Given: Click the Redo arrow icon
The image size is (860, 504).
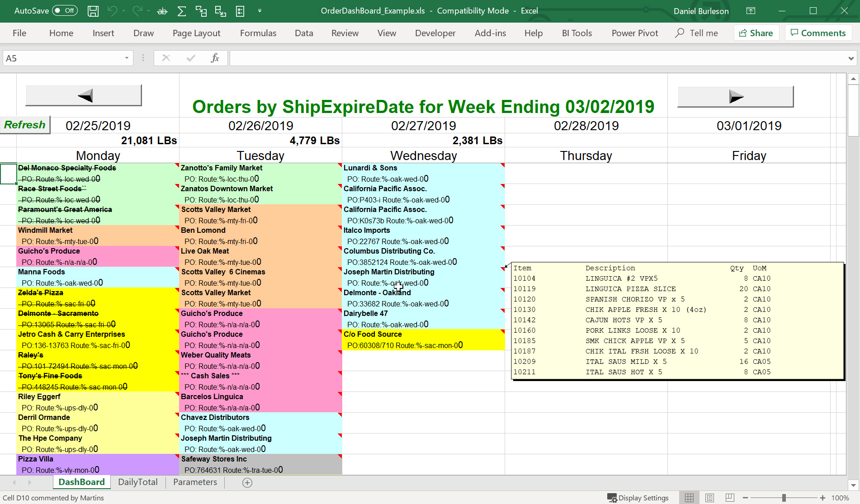Looking at the screenshot, I should tap(137, 11).
